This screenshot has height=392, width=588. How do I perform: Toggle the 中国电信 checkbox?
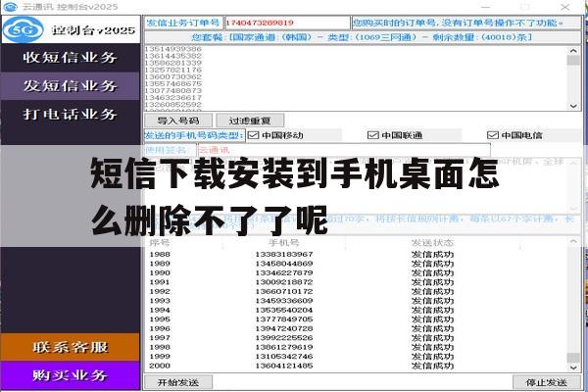tap(492, 135)
